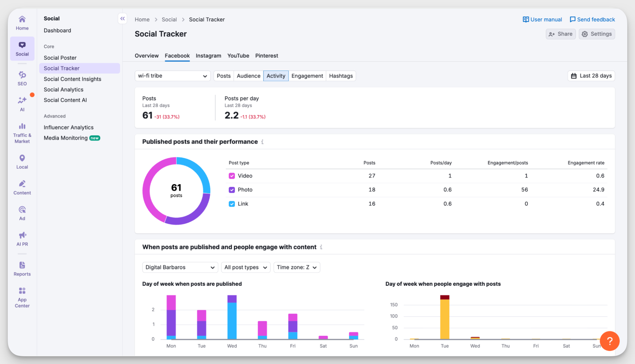Image resolution: width=635 pixels, height=364 pixels.
Task: Open the All post types dropdown
Action: pos(245,267)
